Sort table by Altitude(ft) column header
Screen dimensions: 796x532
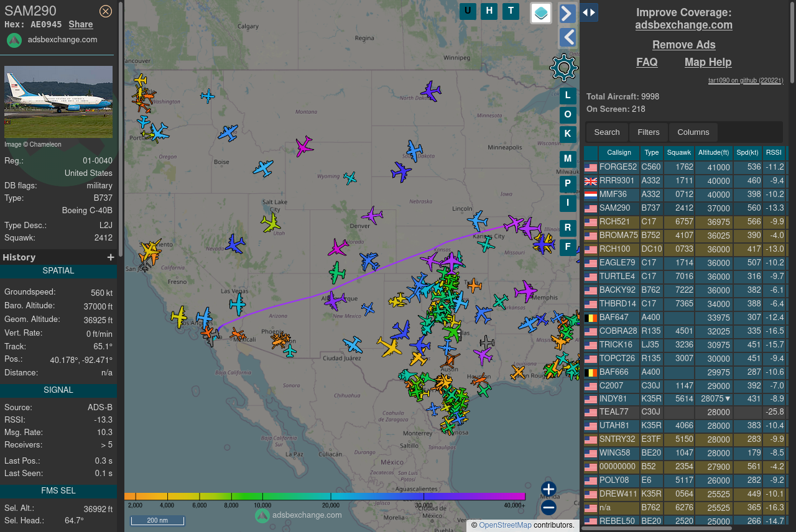714,153
